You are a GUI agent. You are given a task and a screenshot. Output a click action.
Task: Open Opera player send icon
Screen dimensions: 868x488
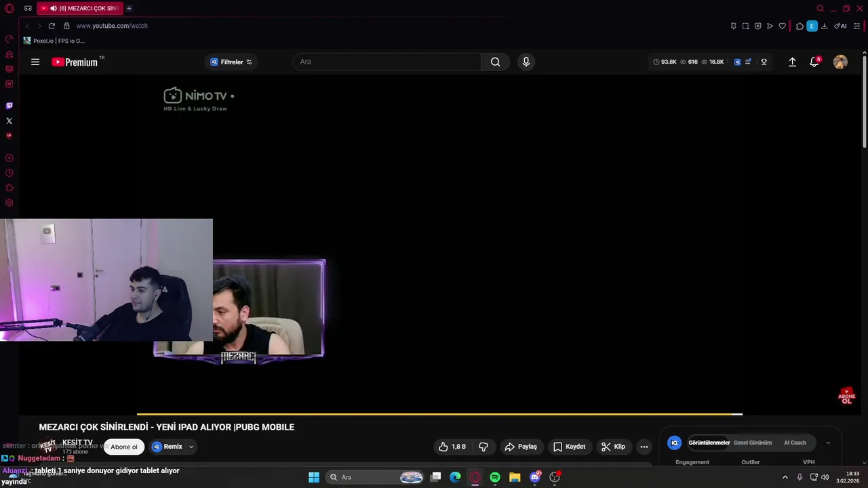click(x=770, y=26)
